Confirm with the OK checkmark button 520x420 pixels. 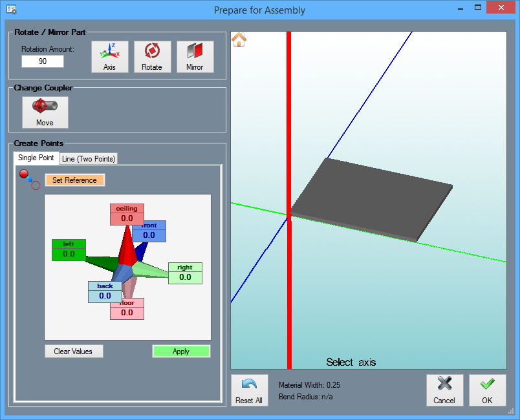point(488,390)
